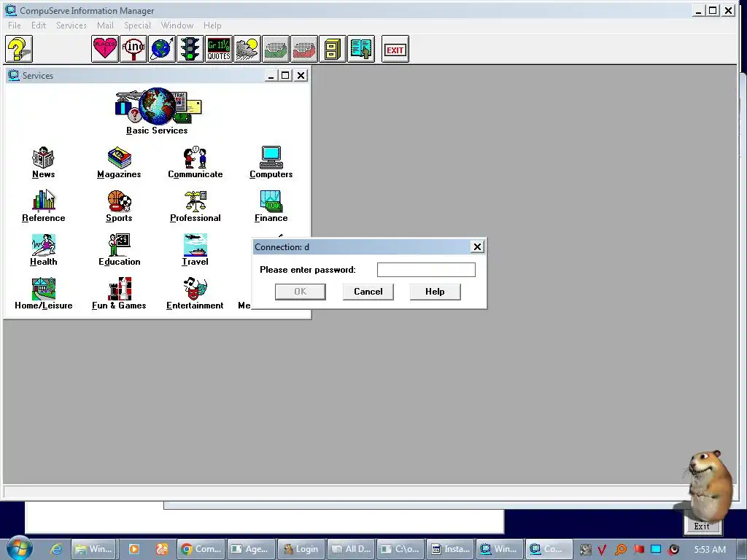The width and height of the screenshot is (747, 560).
Task: Open the Computers service icon
Action: pyautogui.click(x=271, y=163)
